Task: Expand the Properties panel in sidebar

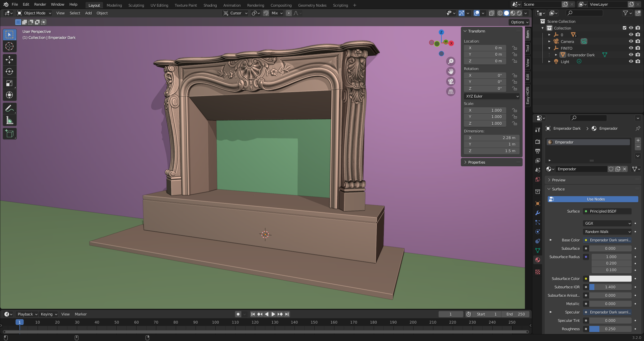Action: 491,162
